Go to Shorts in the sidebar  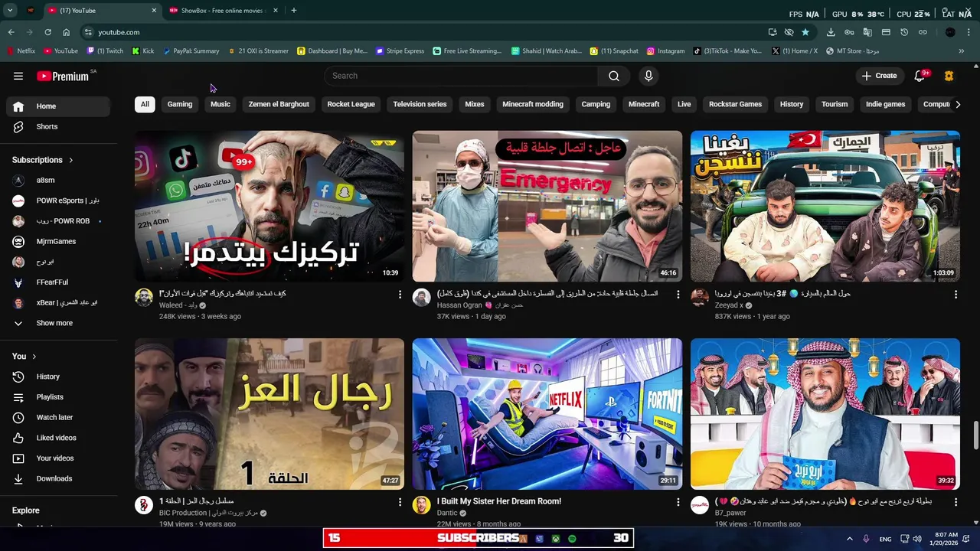58,126
